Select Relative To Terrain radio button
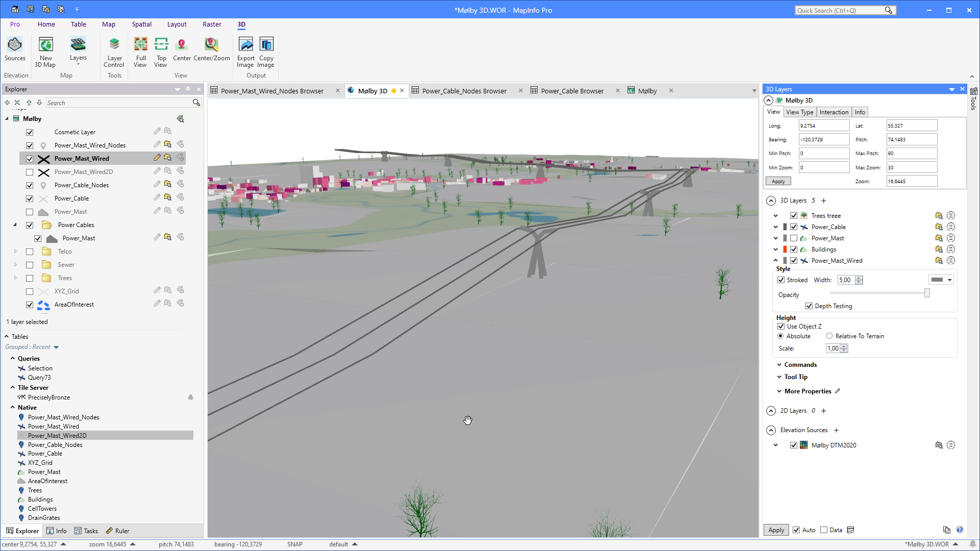Image resolution: width=980 pixels, height=551 pixels. click(x=829, y=336)
